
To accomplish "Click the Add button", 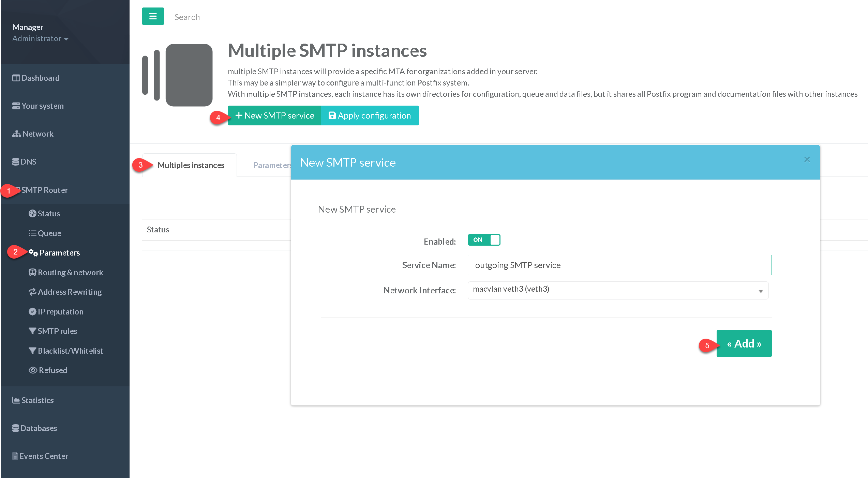I will point(744,343).
